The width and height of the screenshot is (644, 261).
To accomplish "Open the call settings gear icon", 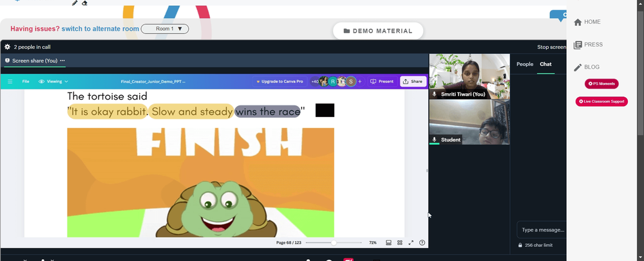I will point(7,47).
